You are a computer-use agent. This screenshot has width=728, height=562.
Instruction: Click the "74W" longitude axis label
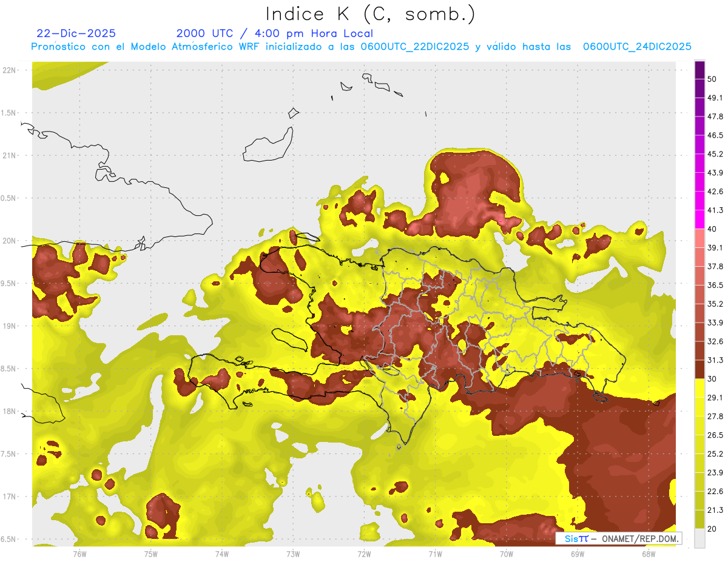(x=222, y=554)
